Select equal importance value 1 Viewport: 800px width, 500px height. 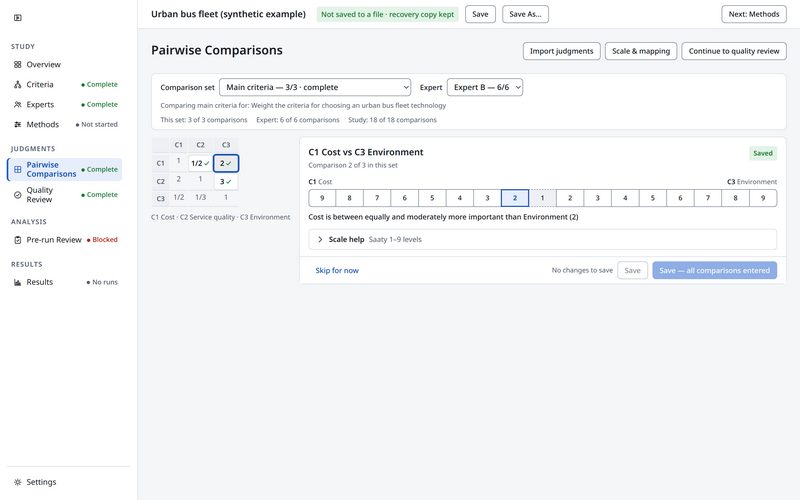(542, 198)
